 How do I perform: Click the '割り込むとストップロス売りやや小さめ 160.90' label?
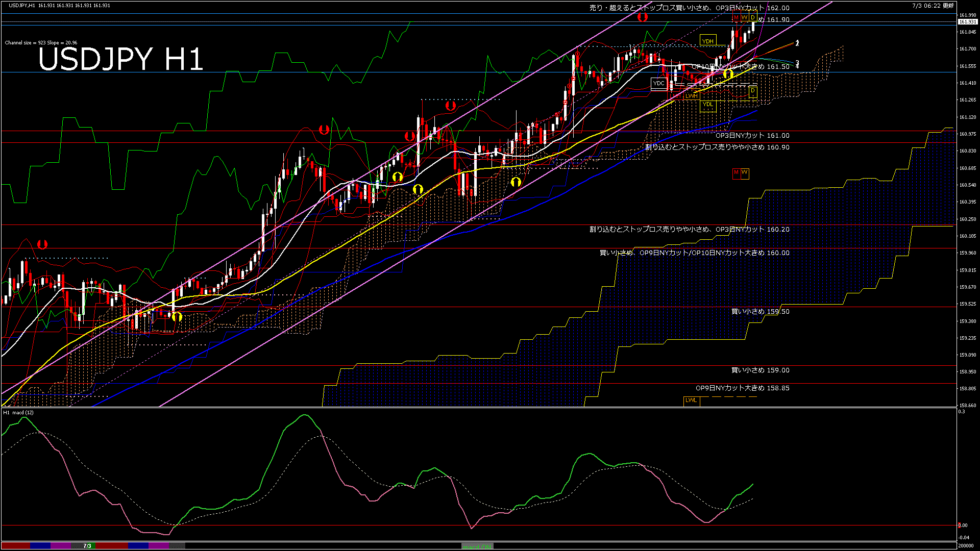click(717, 147)
